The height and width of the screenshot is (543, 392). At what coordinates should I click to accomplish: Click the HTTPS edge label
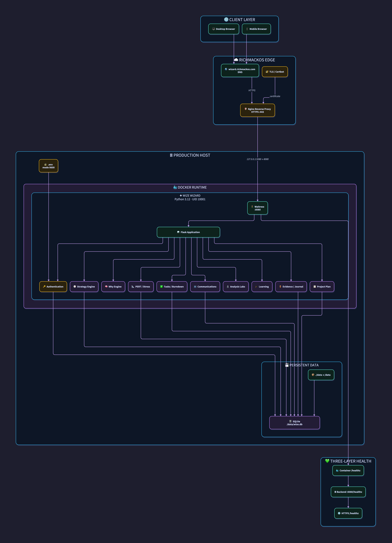[252, 91]
